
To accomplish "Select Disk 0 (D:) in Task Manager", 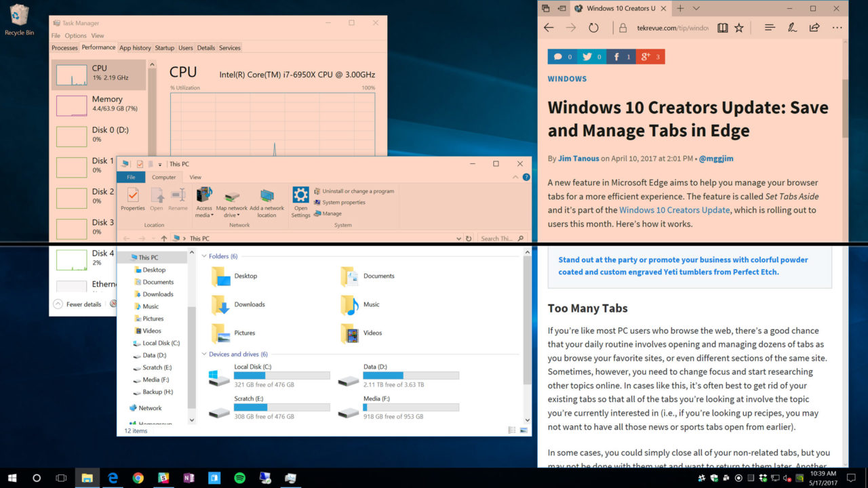I will (98, 136).
